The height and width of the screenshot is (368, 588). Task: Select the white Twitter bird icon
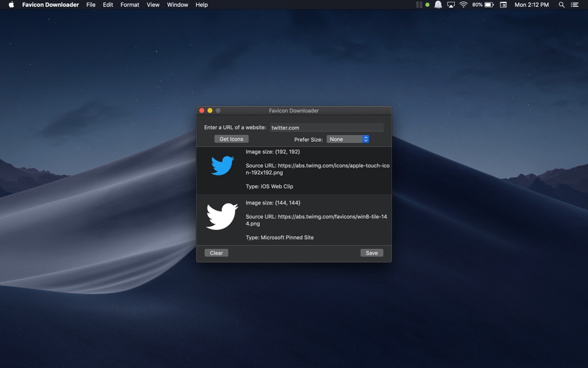[222, 216]
